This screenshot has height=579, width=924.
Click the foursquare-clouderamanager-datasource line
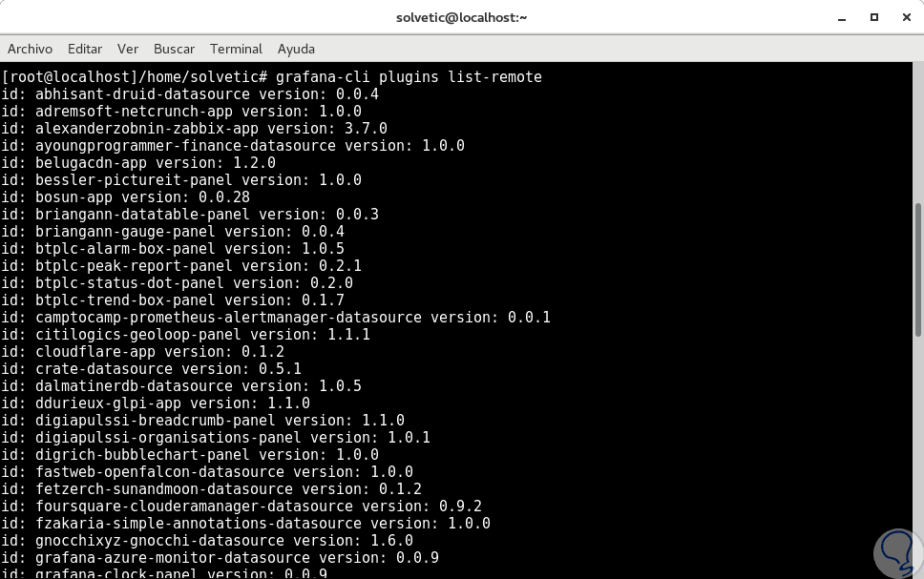pyautogui.click(x=241, y=506)
